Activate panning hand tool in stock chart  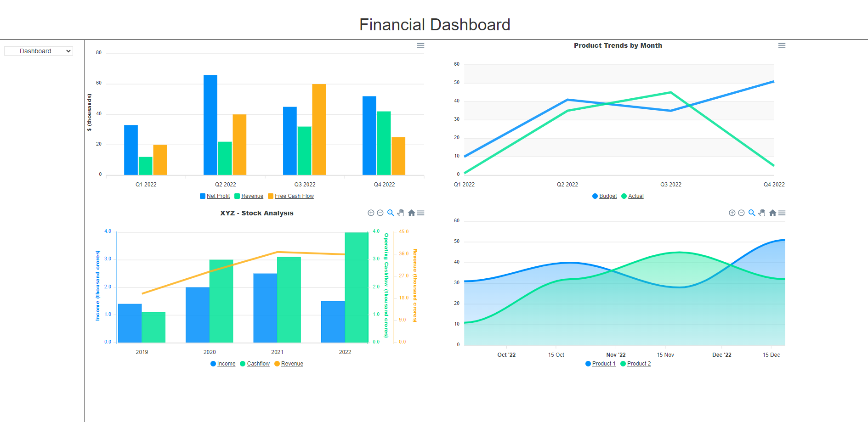(401, 213)
